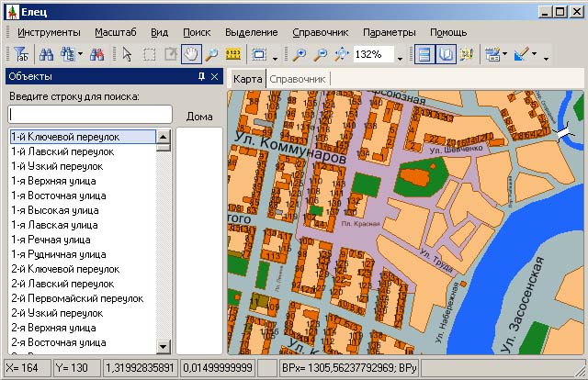Click the red binoculars search icon
This screenshot has width=588, height=380.
click(97, 54)
